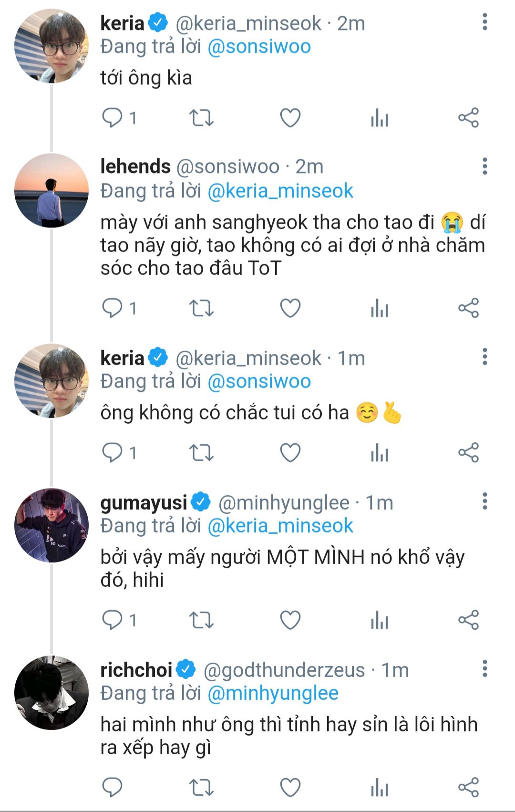
Task: View analytics of lehends' tweet
Action: pyautogui.click(x=380, y=308)
